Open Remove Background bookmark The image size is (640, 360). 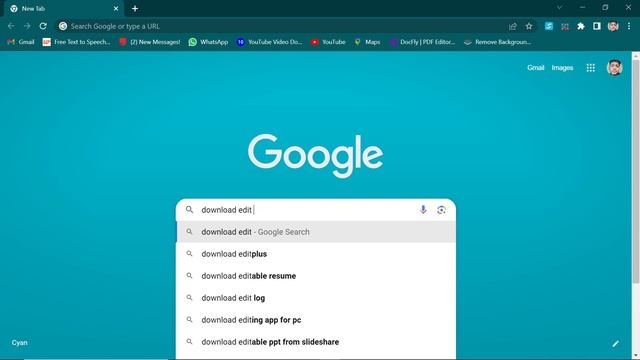(x=498, y=42)
